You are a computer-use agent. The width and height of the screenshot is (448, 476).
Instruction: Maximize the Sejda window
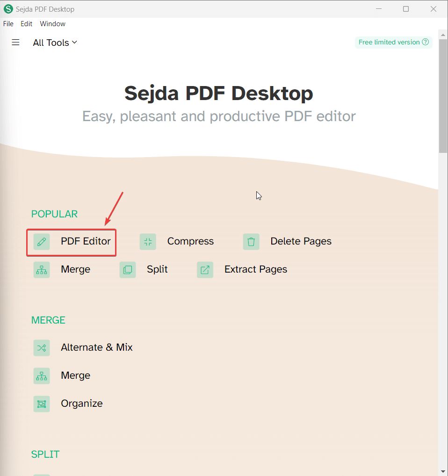coord(406,9)
